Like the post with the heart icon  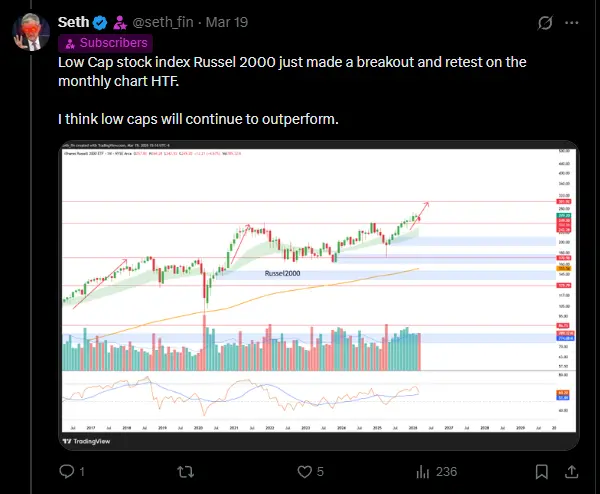pos(304,470)
